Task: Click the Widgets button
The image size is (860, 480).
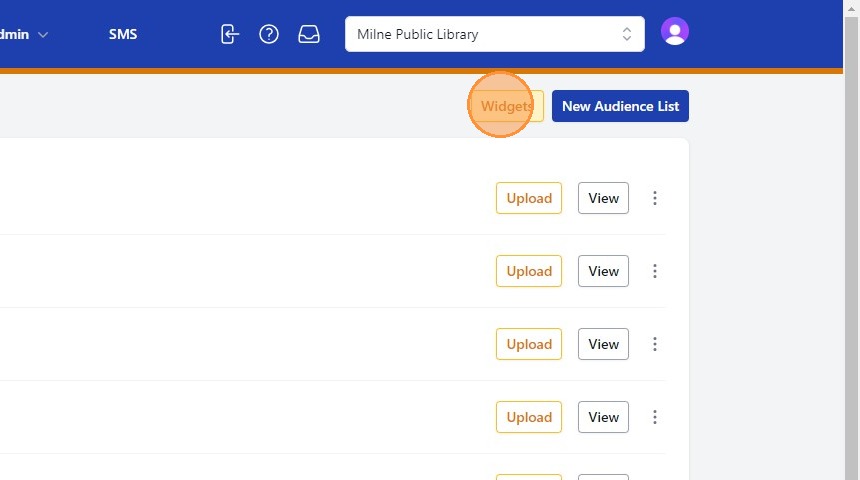Action: click(507, 106)
